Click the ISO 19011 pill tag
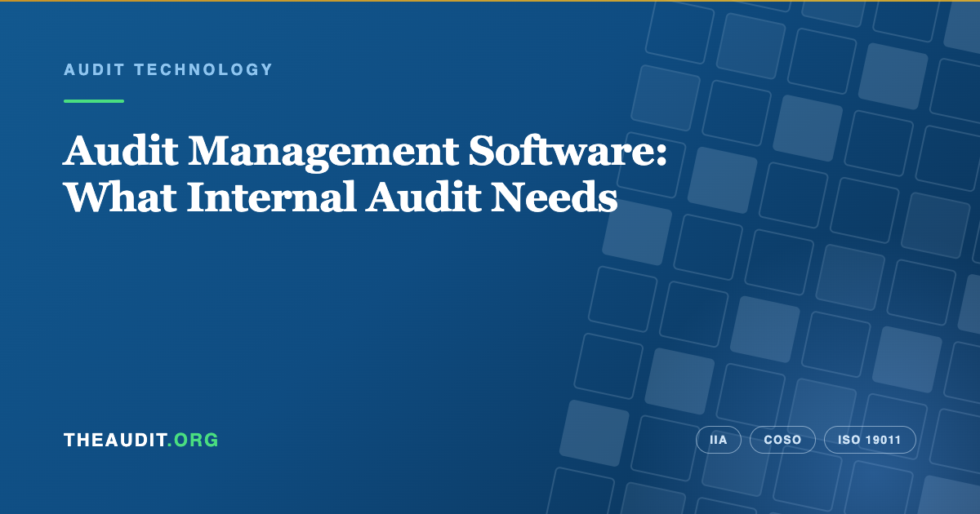This screenshot has width=980, height=514. pyautogui.click(x=870, y=440)
